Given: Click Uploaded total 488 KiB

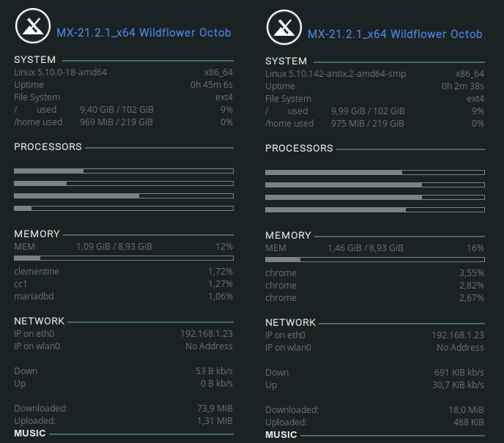Looking at the screenshot, I should 469,422.
